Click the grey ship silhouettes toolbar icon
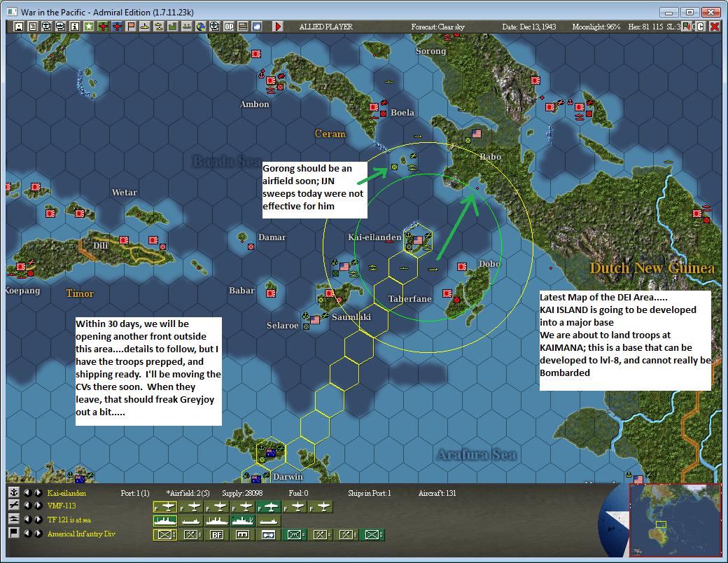 pos(187,27)
